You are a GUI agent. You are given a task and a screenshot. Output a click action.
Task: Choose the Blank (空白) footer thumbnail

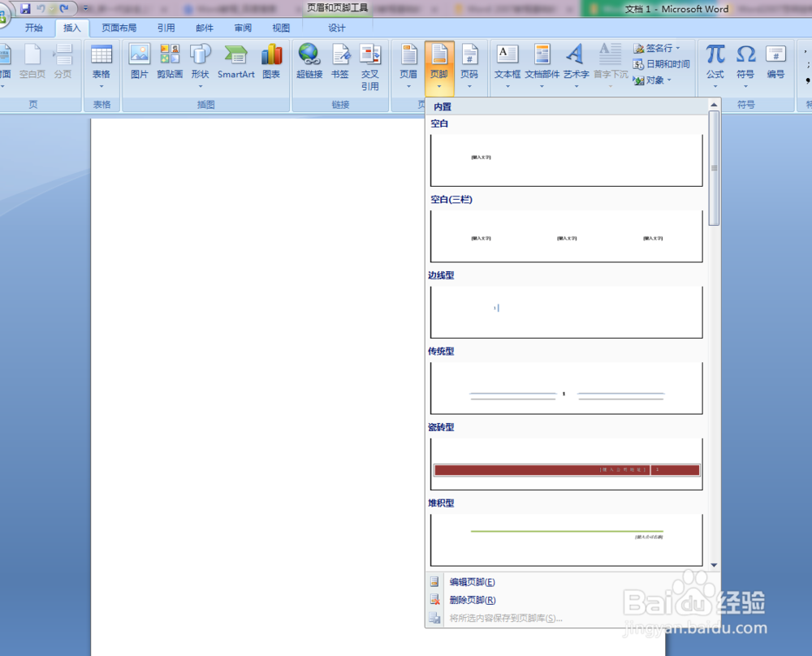567,160
